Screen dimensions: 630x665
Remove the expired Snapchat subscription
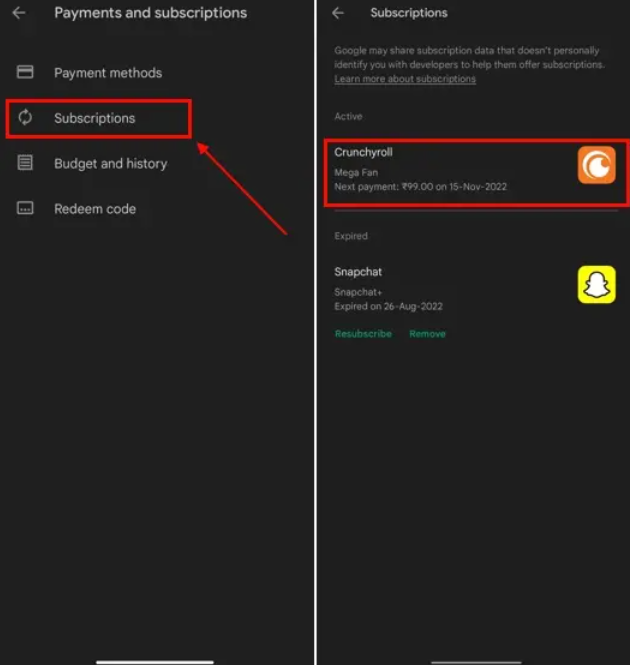[x=427, y=334]
